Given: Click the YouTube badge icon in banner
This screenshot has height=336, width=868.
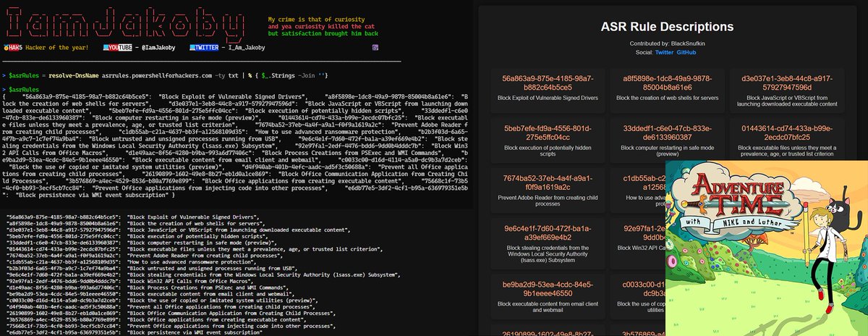Looking at the screenshot, I should click(116, 48).
